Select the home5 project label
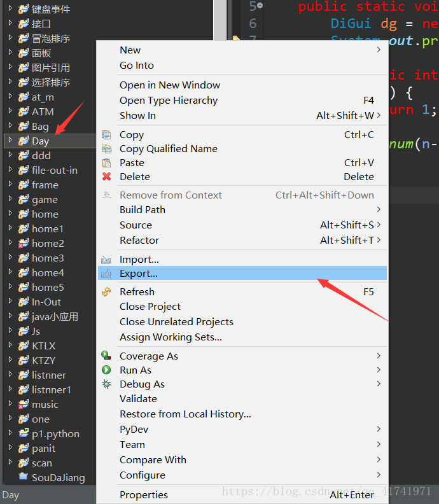The width and height of the screenshot is (439, 504). [x=48, y=288]
